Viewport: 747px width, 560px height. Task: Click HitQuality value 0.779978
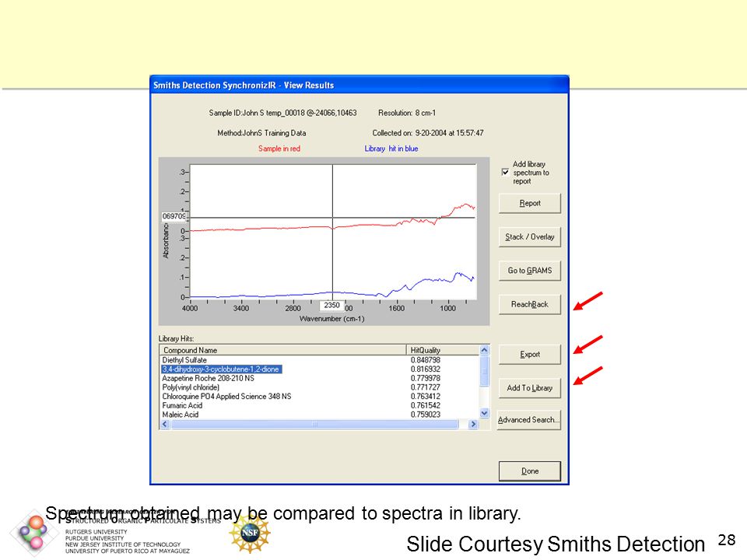[426, 378]
